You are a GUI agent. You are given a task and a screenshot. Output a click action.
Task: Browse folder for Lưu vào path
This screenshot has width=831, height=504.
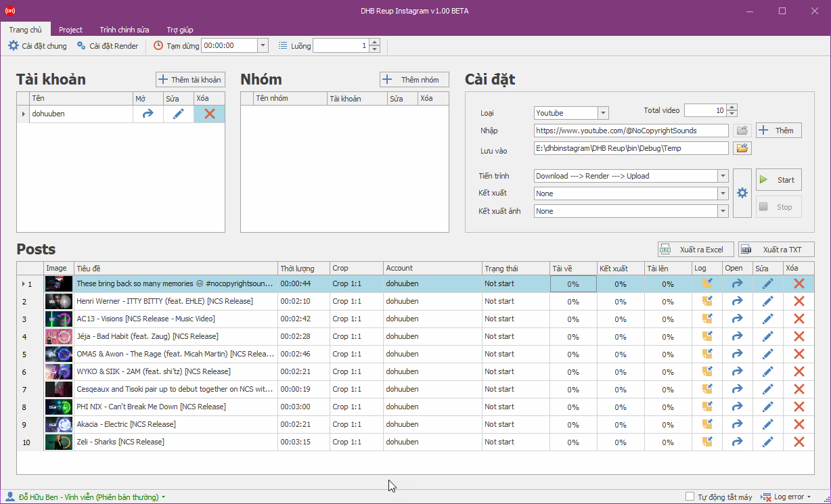pos(742,148)
